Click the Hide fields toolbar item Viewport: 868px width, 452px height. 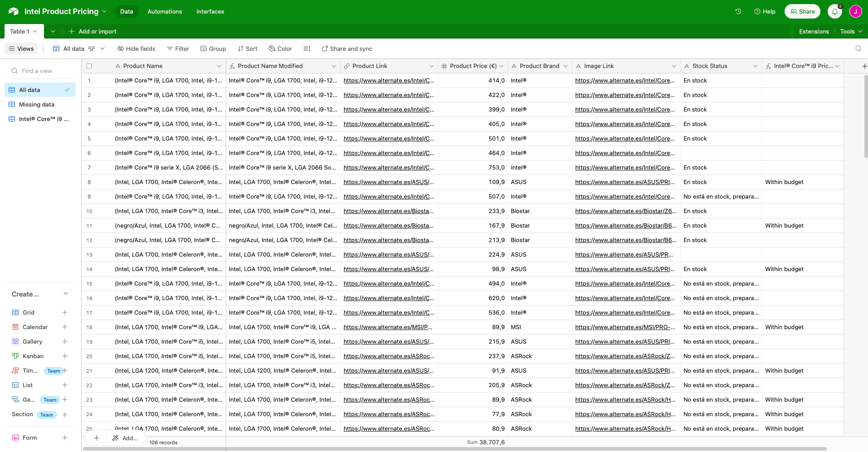tap(136, 49)
